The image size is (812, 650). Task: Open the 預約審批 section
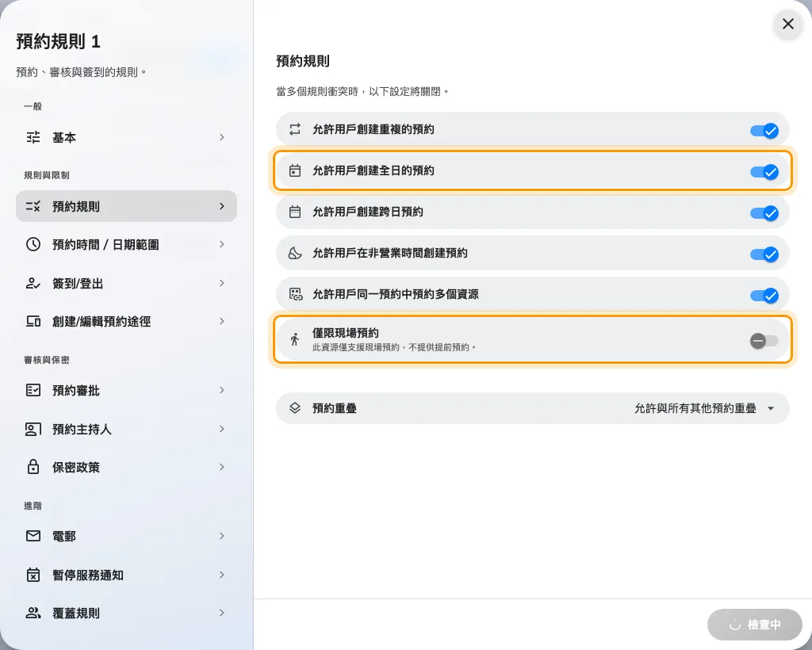(x=126, y=390)
